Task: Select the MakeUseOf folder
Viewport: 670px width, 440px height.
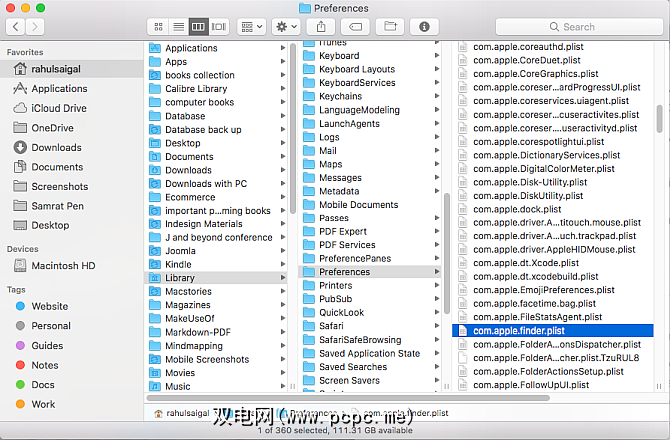Action: [x=217, y=318]
